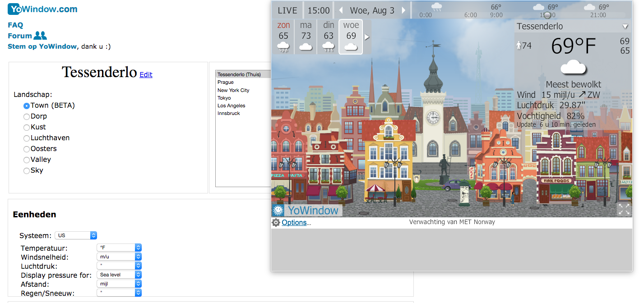Click the fullscreen expand icon in weather widget
Screen dimensions: 644x303
click(x=624, y=209)
